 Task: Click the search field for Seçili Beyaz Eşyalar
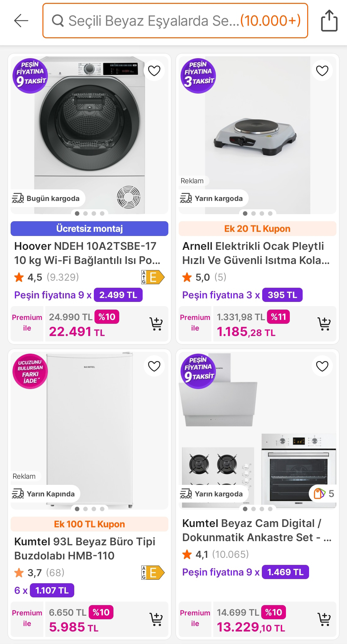click(x=175, y=21)
